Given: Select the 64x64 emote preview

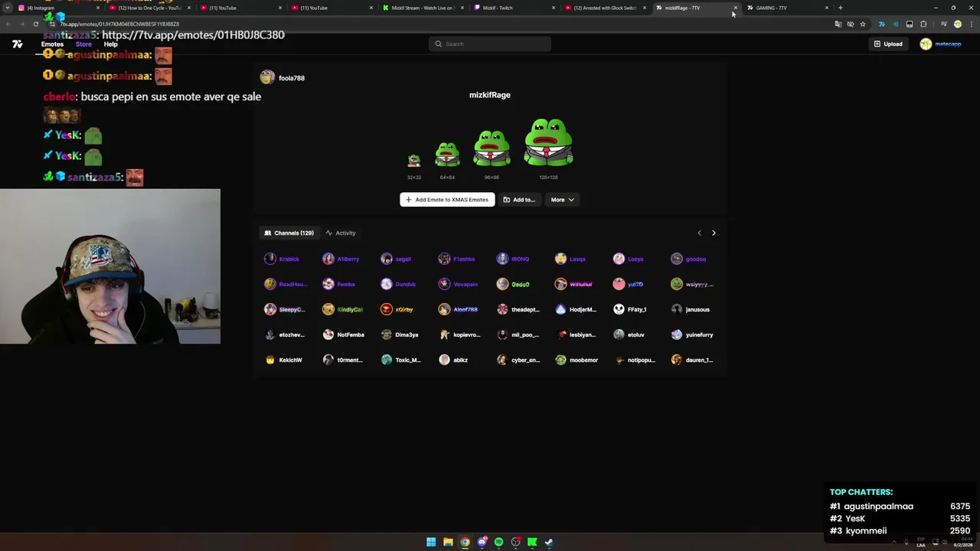Looking at the screenshot, I should pyautogui.click(x=447, y=154).
